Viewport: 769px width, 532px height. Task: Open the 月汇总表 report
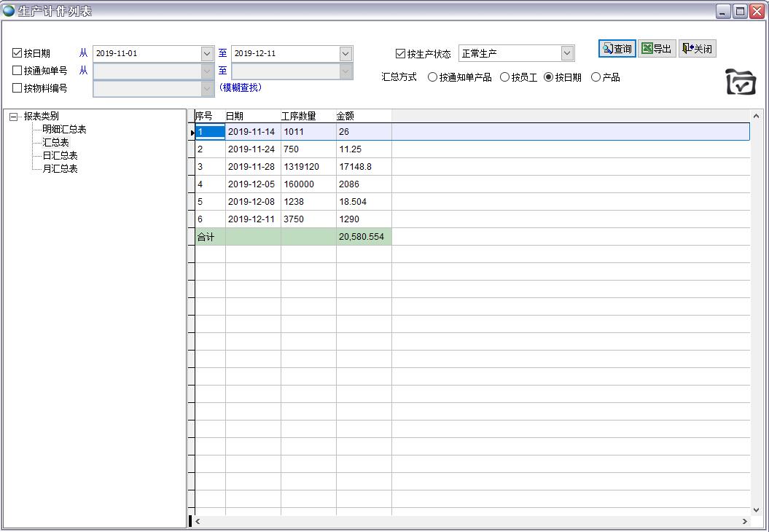click(60, 168)
